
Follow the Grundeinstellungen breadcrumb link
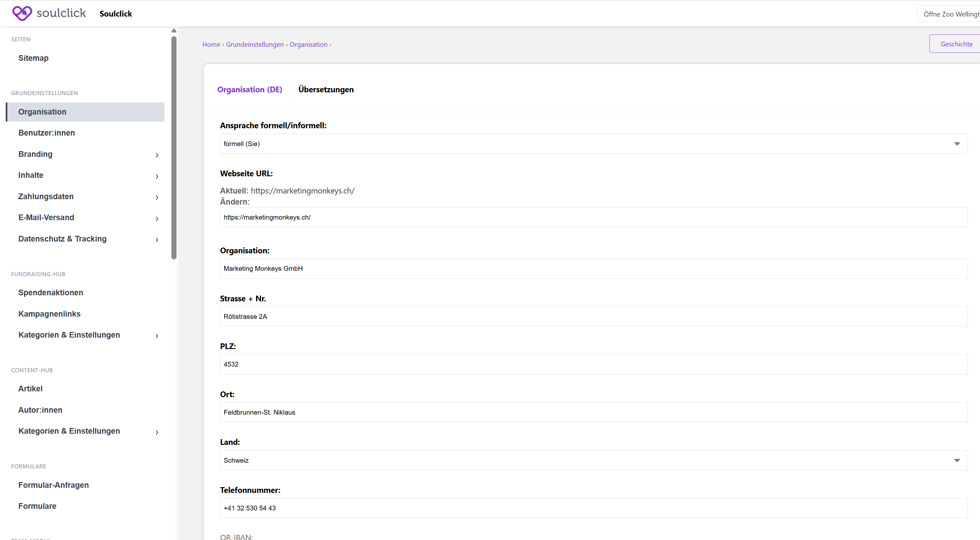click(254, 45)
